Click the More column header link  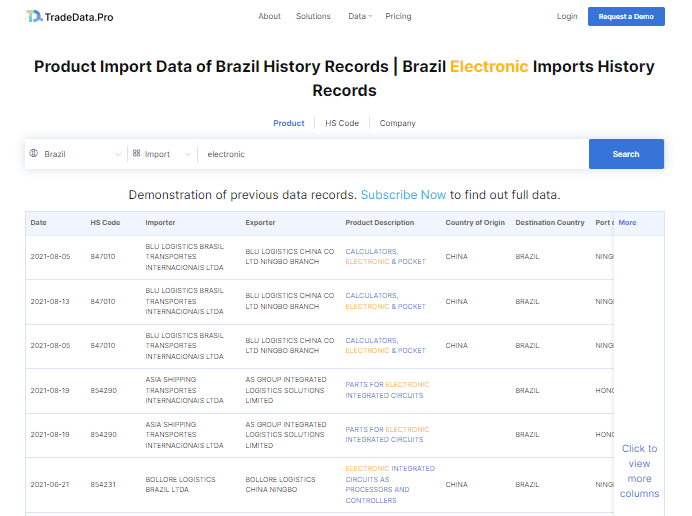(627, 222)
